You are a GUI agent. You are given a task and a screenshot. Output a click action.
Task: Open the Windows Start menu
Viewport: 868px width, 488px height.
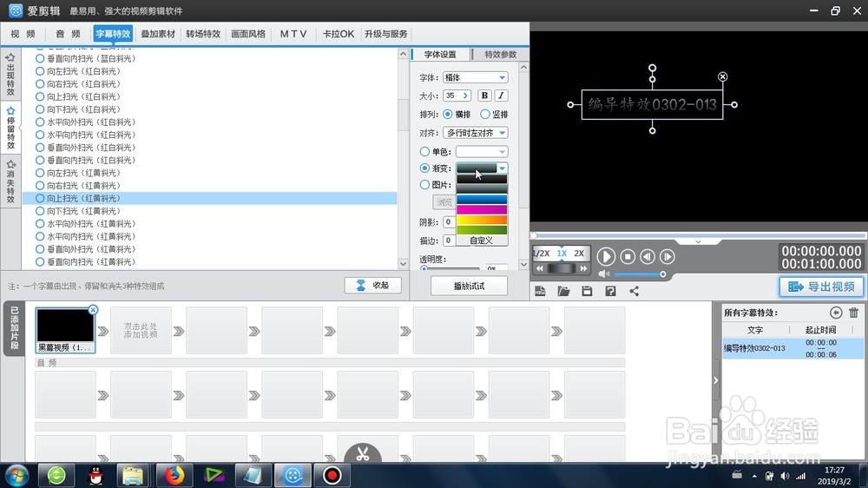[16, 475]
